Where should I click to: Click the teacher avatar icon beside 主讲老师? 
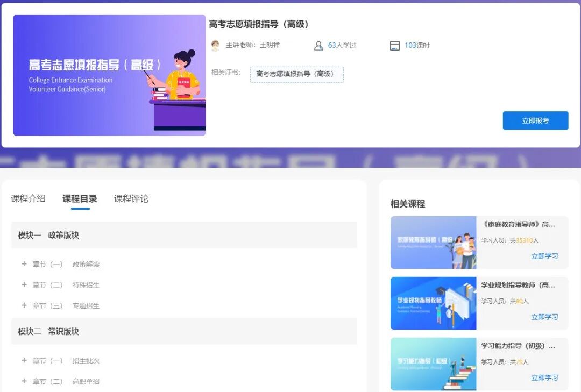[215, 46]
